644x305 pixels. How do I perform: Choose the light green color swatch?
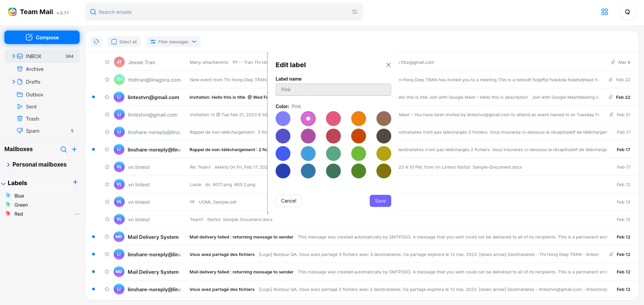pos(358,154)
